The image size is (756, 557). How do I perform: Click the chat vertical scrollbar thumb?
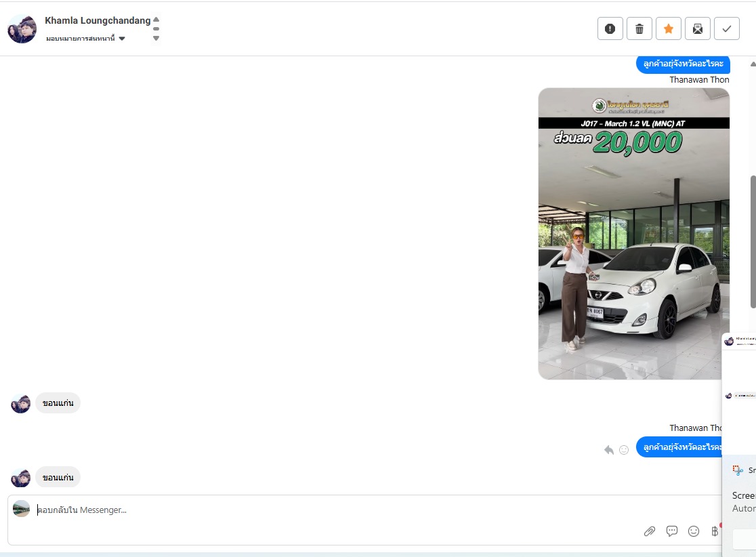coord(753,241)
